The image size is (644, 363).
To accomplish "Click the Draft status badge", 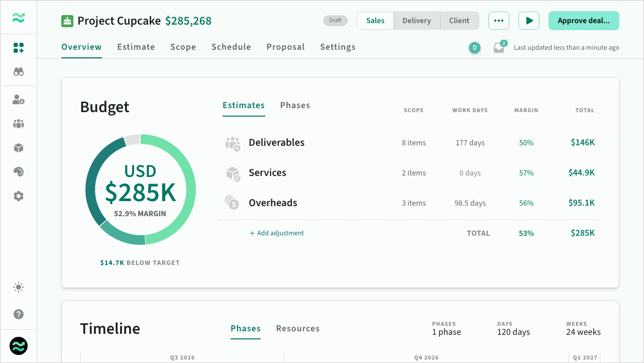I will tap(336, 21).
